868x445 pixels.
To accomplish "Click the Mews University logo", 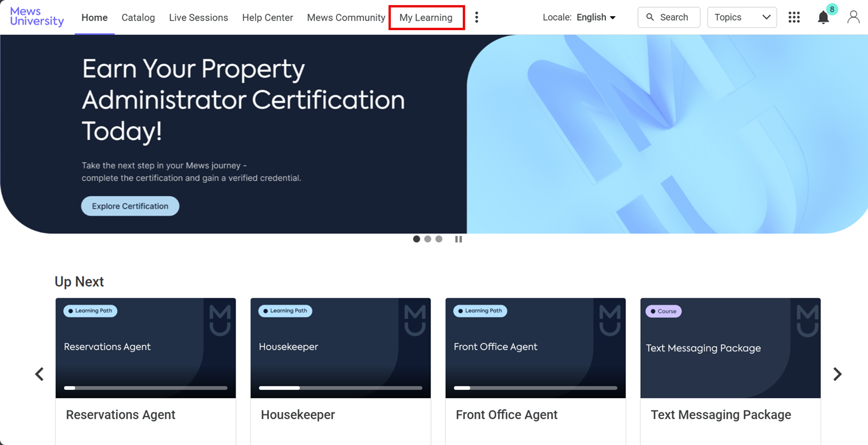I will tap(37, 17).
